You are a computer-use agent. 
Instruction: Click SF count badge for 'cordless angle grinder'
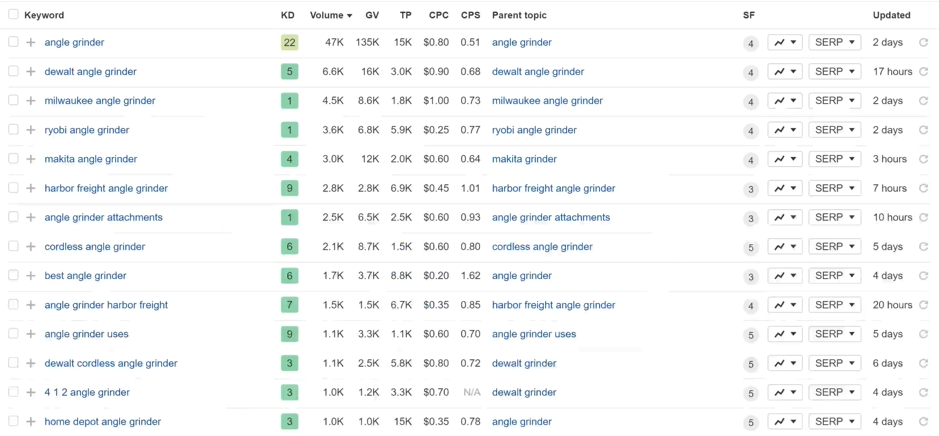coord(750,247)
